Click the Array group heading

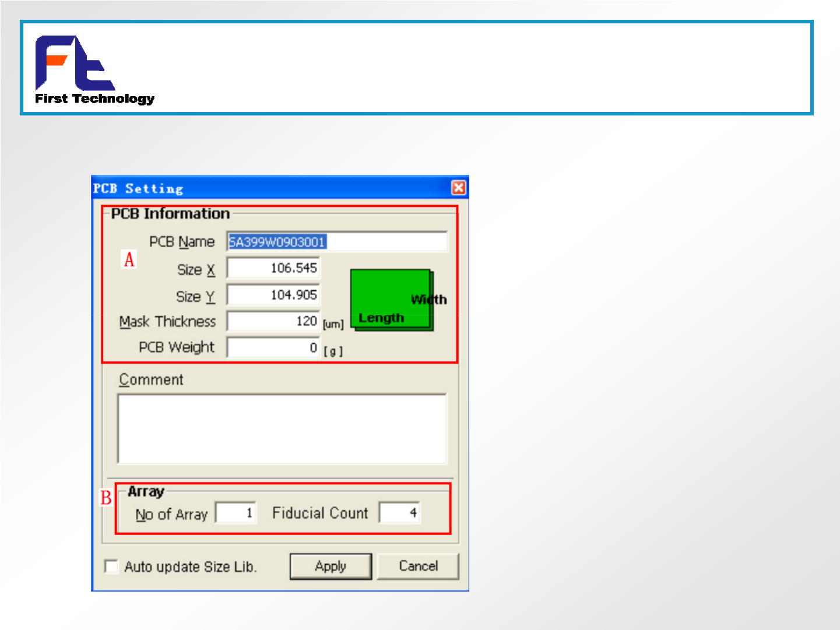(146, 492)
